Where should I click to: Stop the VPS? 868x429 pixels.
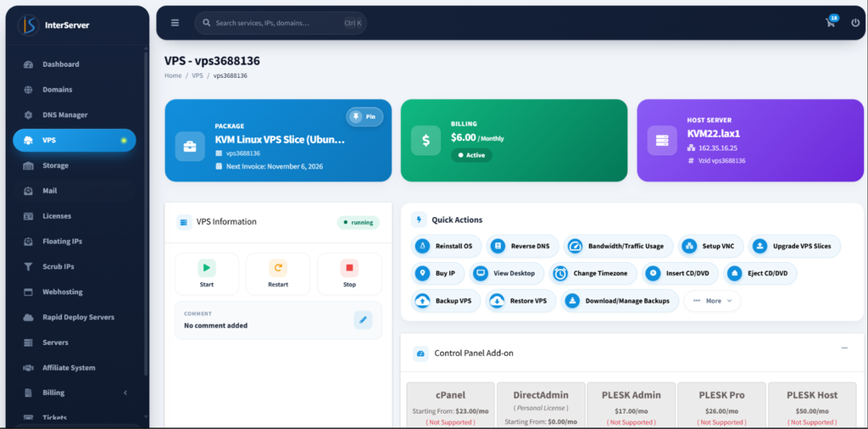pyautogui.click(x=349, y=274)
